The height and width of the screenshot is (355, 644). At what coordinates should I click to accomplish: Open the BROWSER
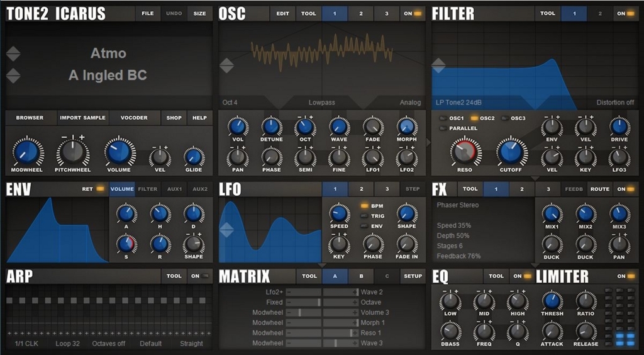click(30, 118)
